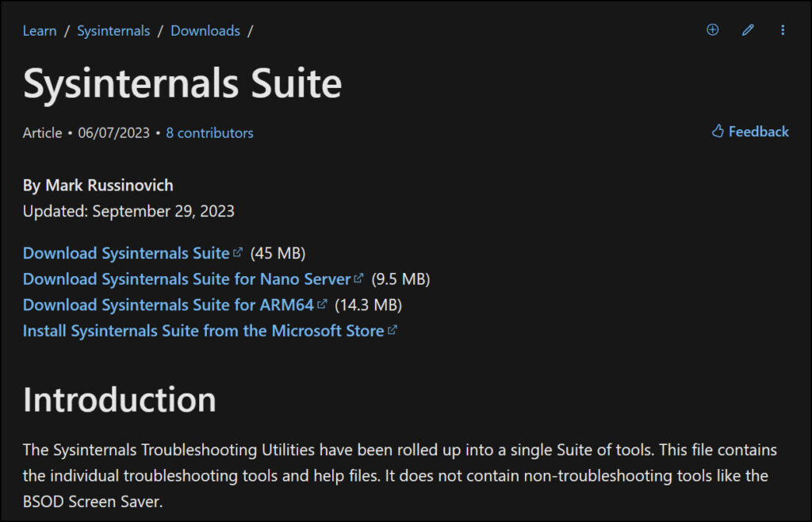View the 8 contributors link
The image size is (812, 522).
[209, 133]
